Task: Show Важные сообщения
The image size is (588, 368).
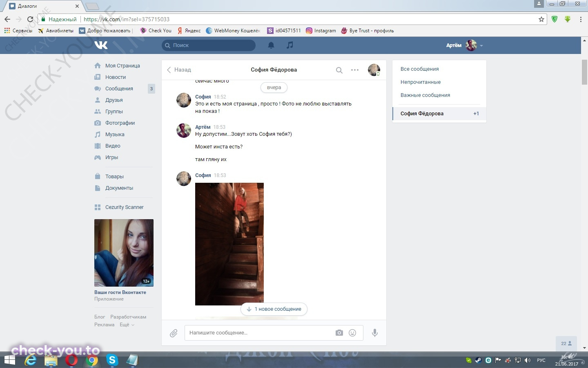Action: click(x=425, y=95)
